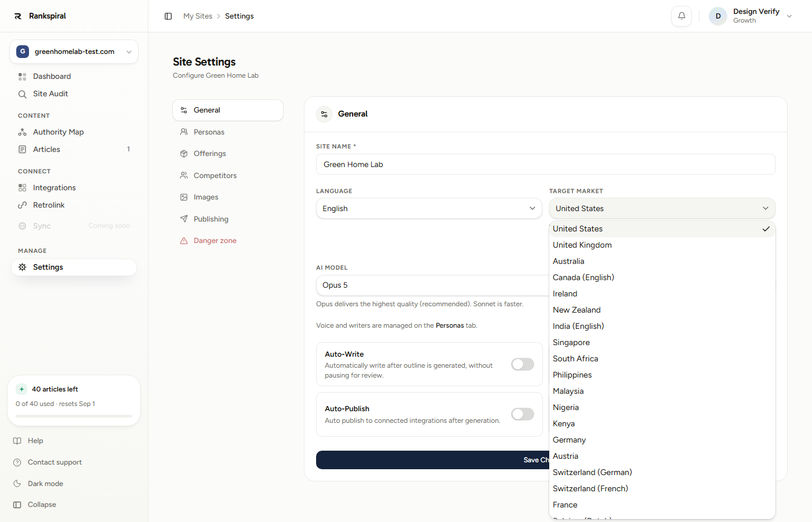Click the Collapse sidebar icon

point(17,505)
